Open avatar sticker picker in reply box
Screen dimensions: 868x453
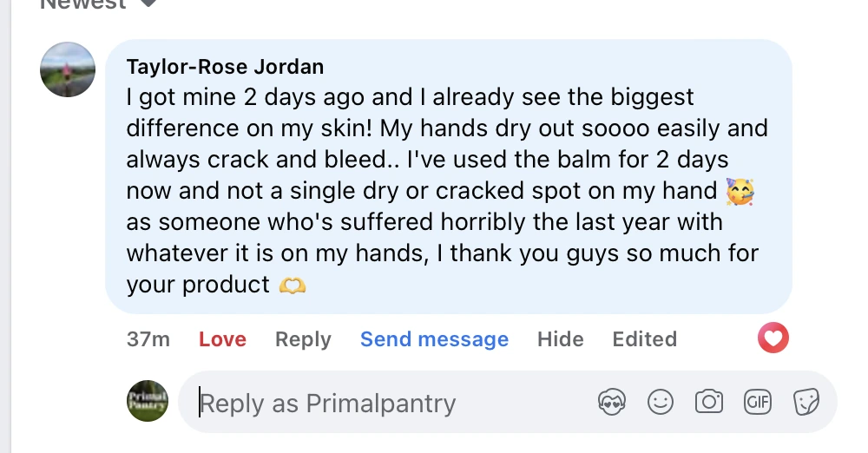pyautogui.click(x=612, y=402)
